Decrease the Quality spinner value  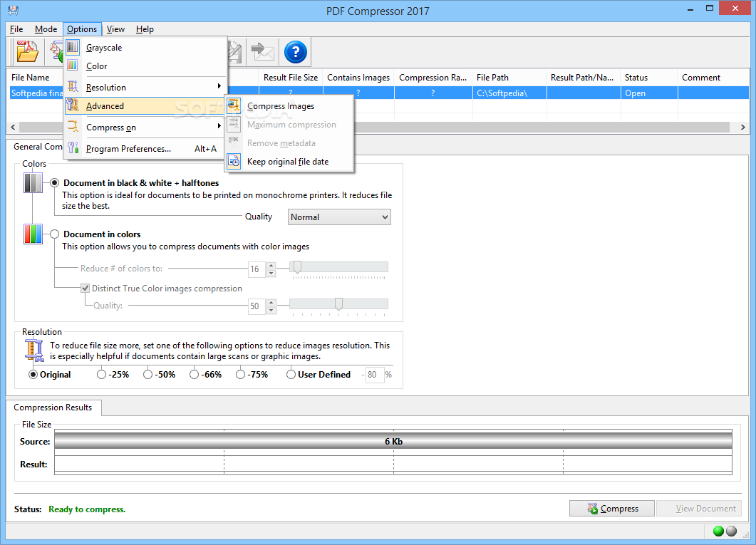coord(271,310)
